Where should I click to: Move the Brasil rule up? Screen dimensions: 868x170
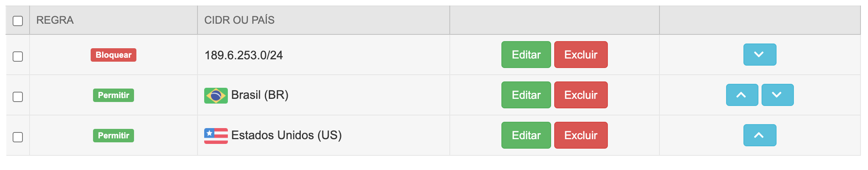742,95
